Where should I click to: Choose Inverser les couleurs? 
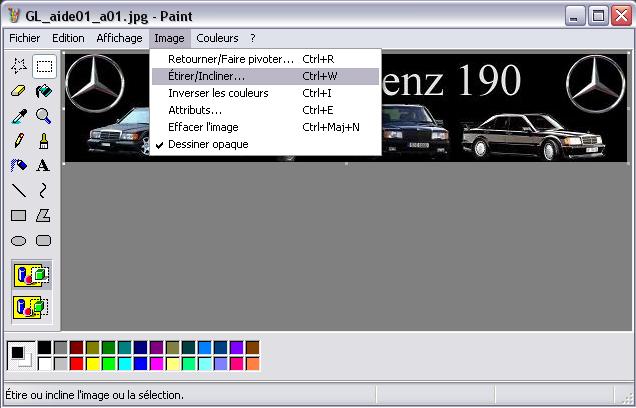266,93
